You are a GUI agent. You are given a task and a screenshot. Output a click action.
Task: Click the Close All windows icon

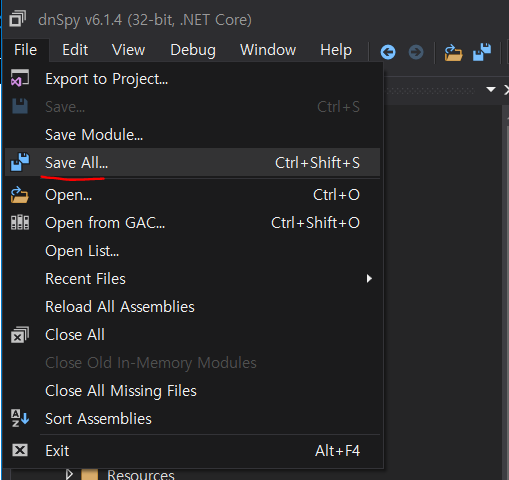pyautogui.click(x=20, y=335)
